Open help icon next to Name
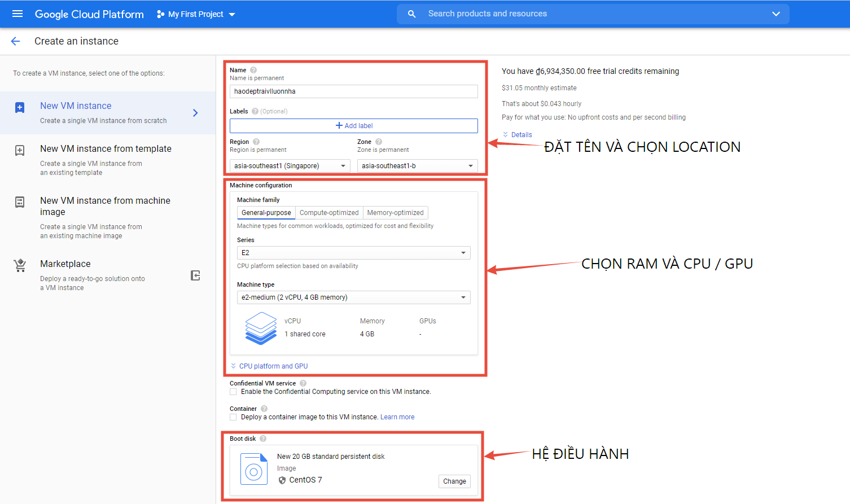 [253, 70]
